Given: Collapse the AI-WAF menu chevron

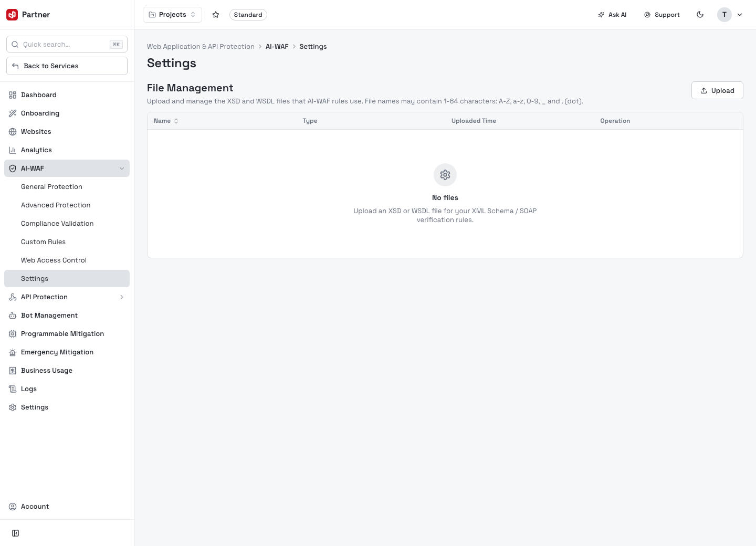Looking at the screenshot, I should click(122, 169).
